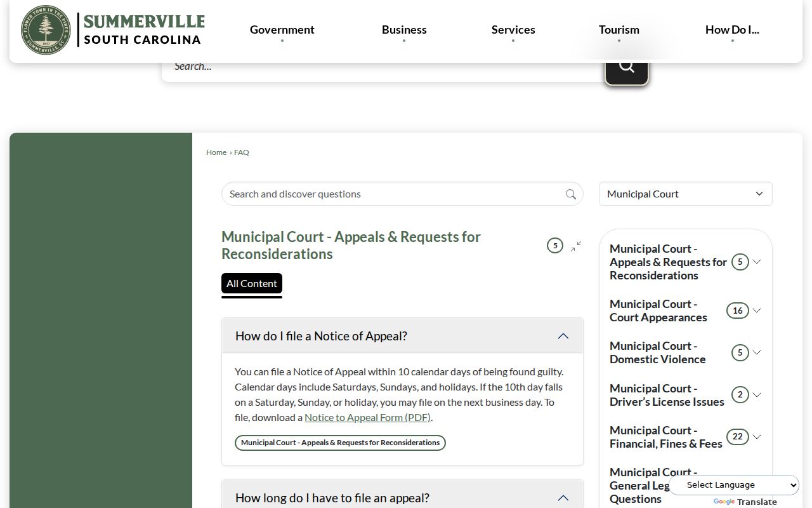Expand sidebar chevron for Appeals & Requests for Reconsiderations
Image resolution: width=812 pixels, height=508 pixels.
(x=757, y=262)
